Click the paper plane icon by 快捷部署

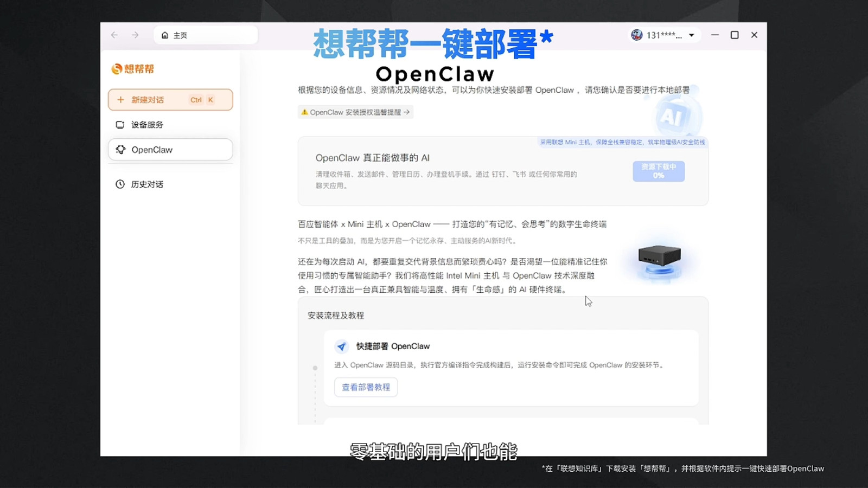(341, 346)
